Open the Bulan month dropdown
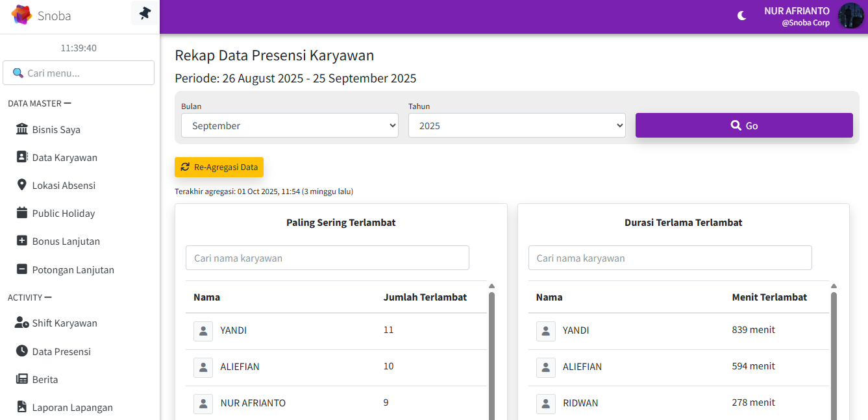The image size is (868, 420). [x=290, y=125]
